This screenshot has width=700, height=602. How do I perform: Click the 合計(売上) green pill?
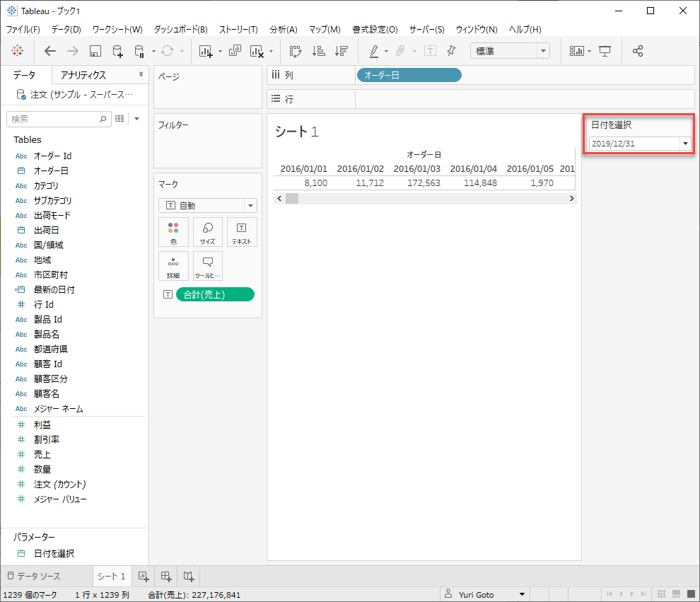point(215,294)
